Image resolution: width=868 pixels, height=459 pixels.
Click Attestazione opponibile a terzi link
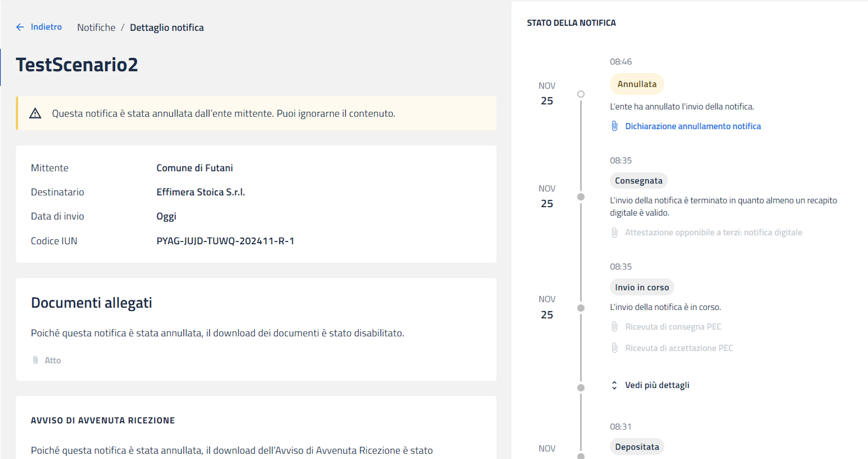click(x=713, y=233)
